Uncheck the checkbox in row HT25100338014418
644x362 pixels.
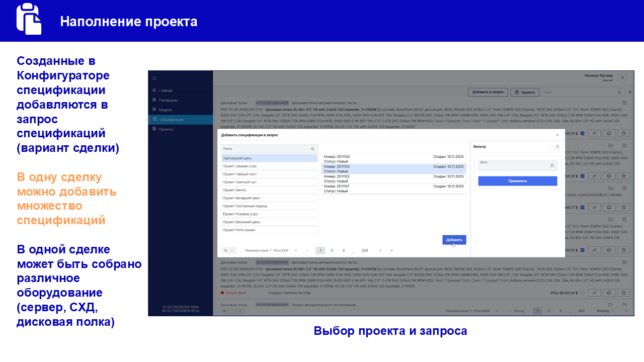[x=583, y=133]
